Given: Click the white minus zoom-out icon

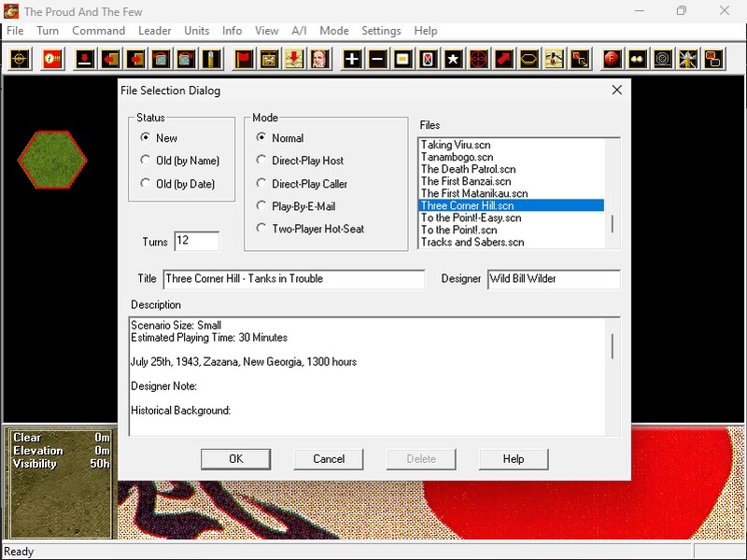Looking at the screenshot, I should (377, 59).
